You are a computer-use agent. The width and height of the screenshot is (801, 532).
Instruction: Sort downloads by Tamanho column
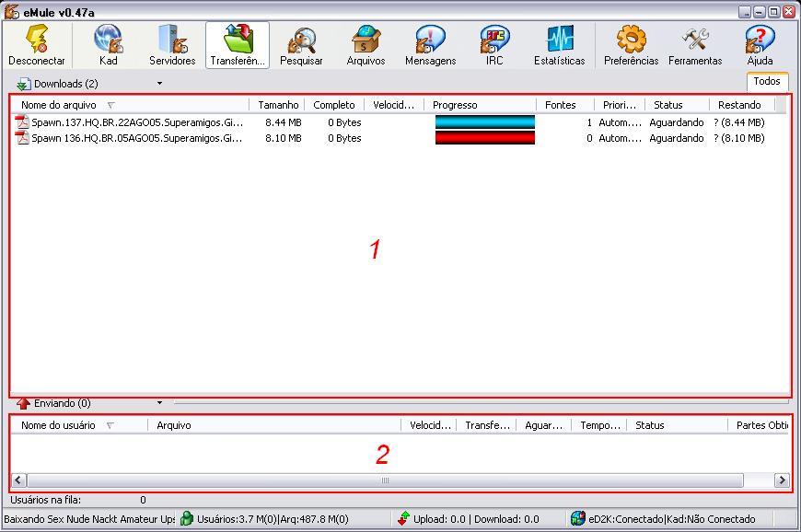click(x=277, y=105)
